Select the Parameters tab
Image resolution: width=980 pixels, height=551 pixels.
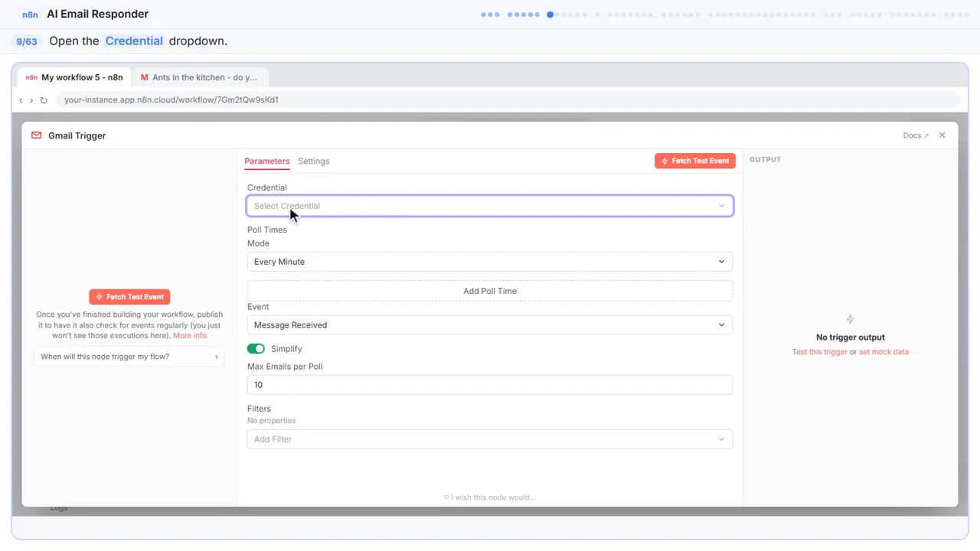point(267,161)
